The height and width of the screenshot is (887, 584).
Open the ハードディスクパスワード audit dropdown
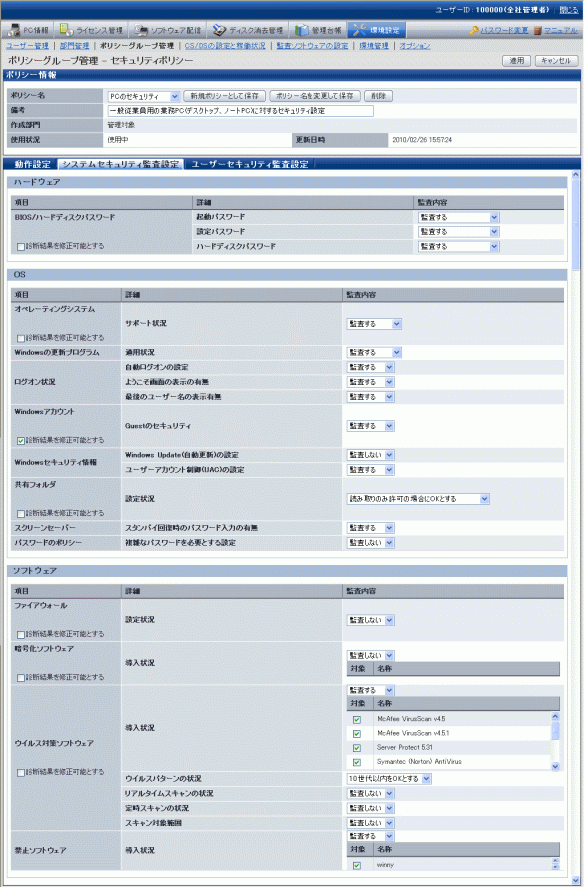coord(458,247)
